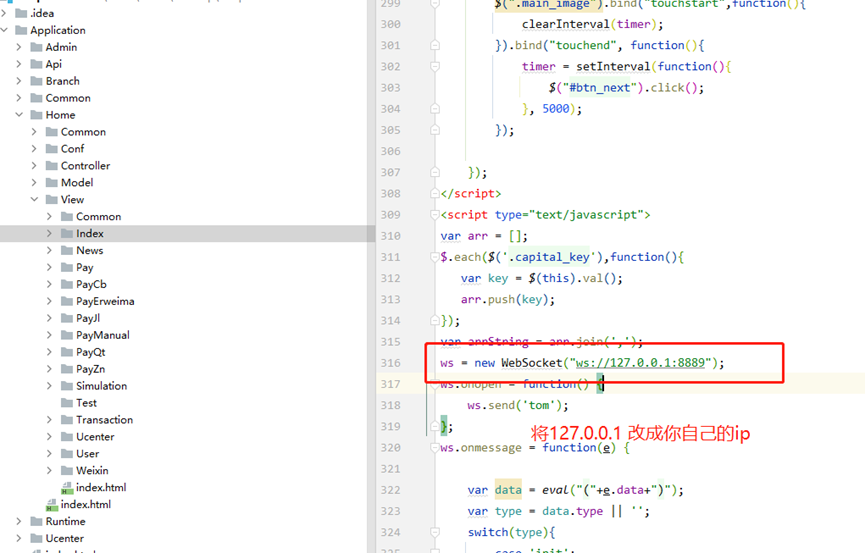The height and width of the screenshot is (553, 865).
Task: Click the User folder icon
Action: pos(67,454)
